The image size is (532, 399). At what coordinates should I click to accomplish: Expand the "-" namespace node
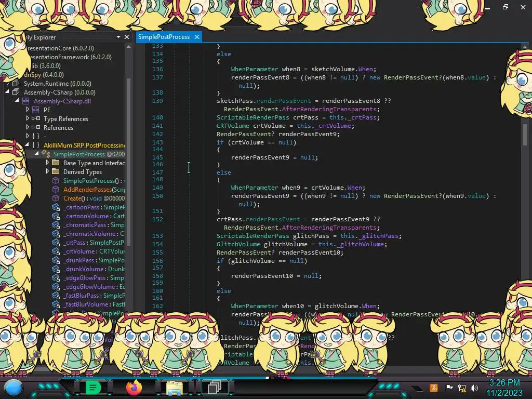tap(28, 136)
